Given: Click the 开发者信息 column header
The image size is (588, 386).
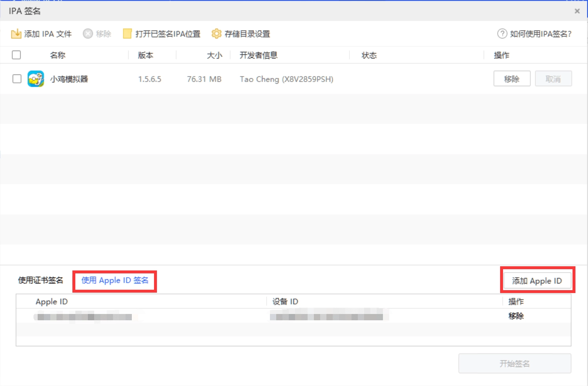Looking at the screenshot, I should tap(258, 55).
